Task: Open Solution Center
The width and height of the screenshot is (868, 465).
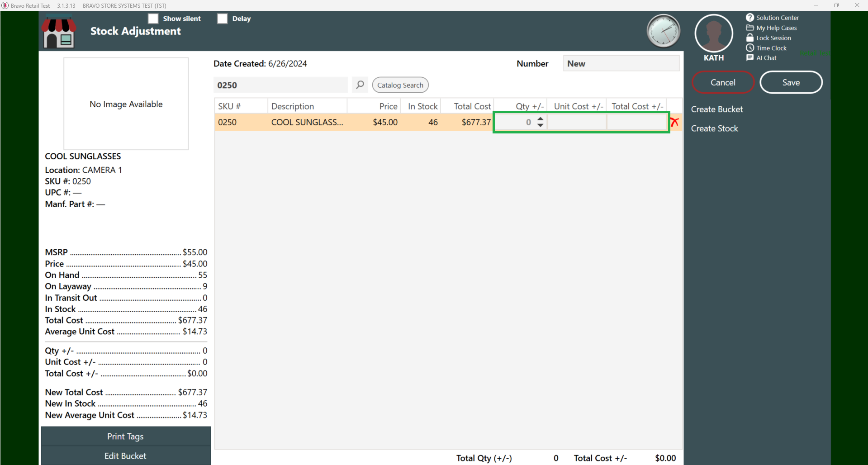Action: (x=777, y=18)
